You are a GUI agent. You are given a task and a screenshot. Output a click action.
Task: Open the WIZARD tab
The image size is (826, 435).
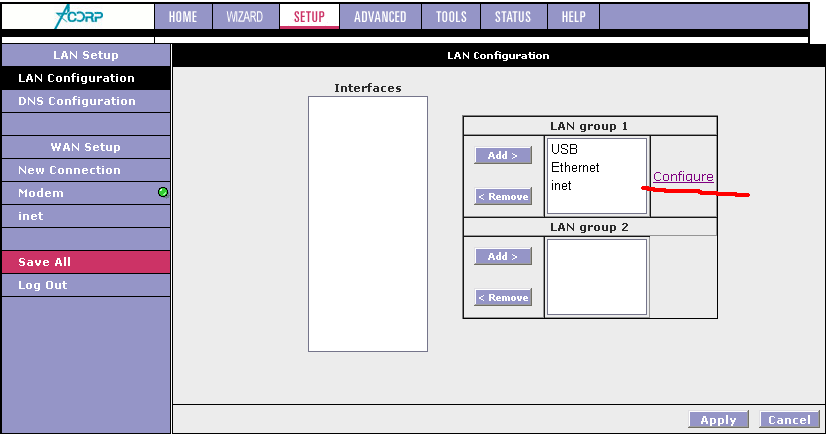click(x=244, y=16)
